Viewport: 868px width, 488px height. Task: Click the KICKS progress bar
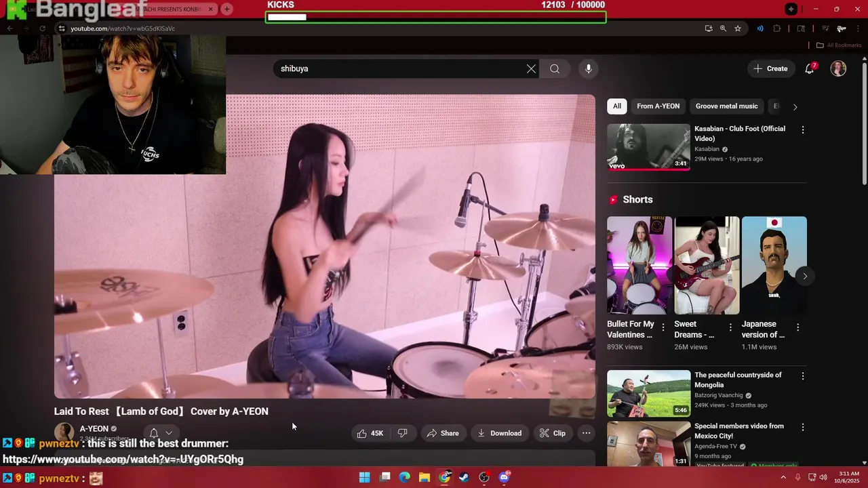click(435, 17)
